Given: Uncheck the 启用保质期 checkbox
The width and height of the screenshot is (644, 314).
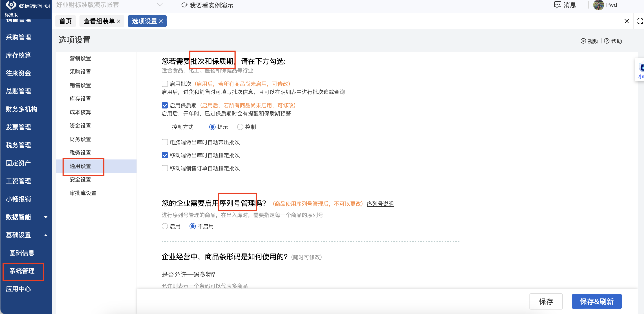Looking at the screenshot, I should 165,105.
